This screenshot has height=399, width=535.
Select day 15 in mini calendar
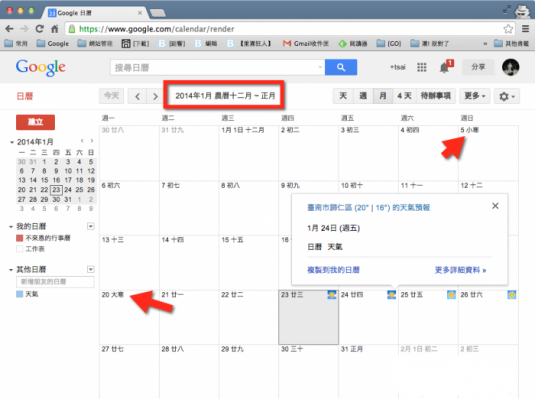pyautogui.click(x=44, y=180)
